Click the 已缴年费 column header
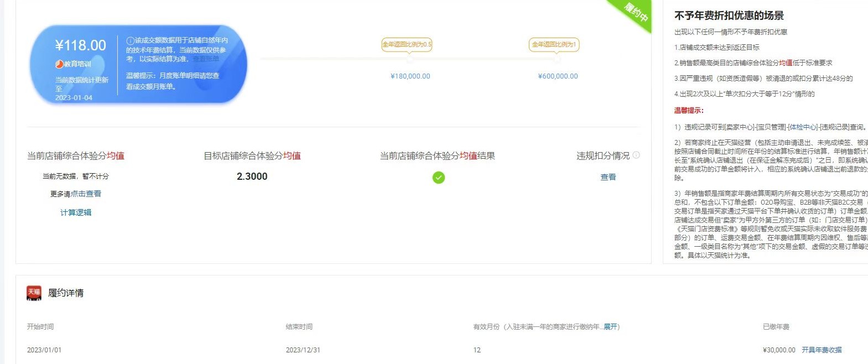Image resolution: width=868 pixels, height=364 pixels. [776, 327]
